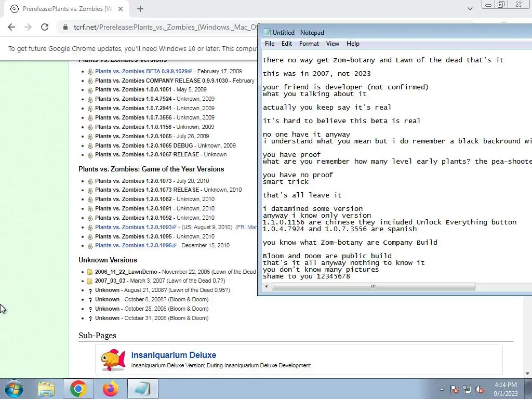532x399 pixels.
Task: Click the muted volume tray icon
Action: (480, 389)
